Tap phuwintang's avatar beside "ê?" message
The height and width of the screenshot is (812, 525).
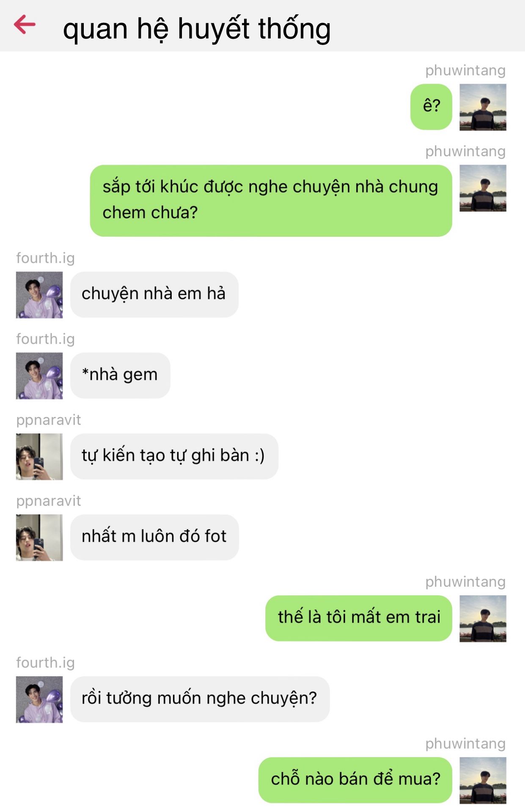[x=483, y=107]
